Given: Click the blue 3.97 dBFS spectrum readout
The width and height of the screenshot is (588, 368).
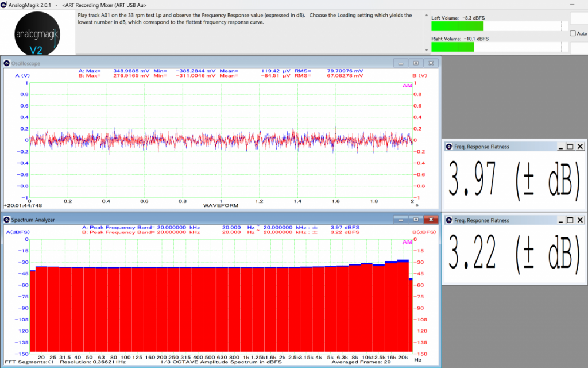Looking at the screenshot, I should [x=345, y=227].
